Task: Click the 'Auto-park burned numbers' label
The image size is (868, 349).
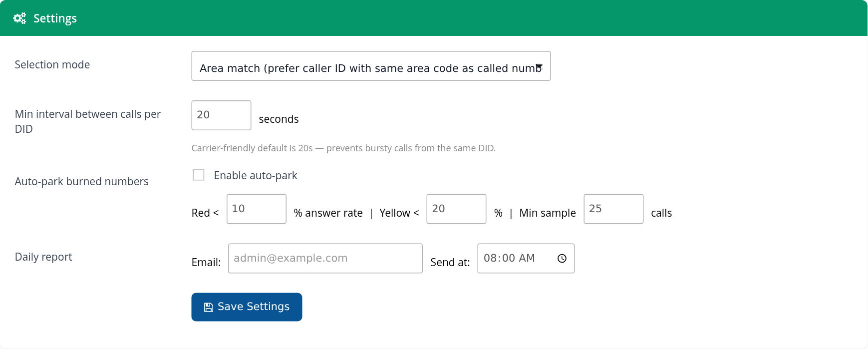Action: click(82, 181)
